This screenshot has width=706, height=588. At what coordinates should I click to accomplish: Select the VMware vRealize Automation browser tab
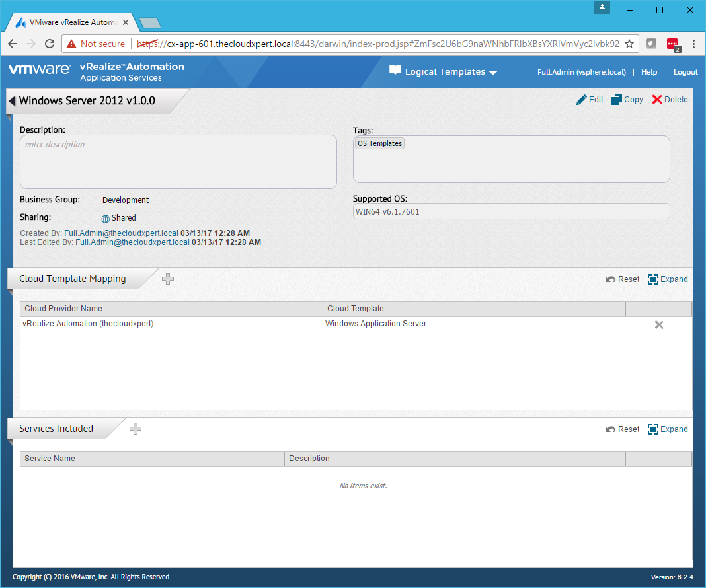[x=71, y=22]
